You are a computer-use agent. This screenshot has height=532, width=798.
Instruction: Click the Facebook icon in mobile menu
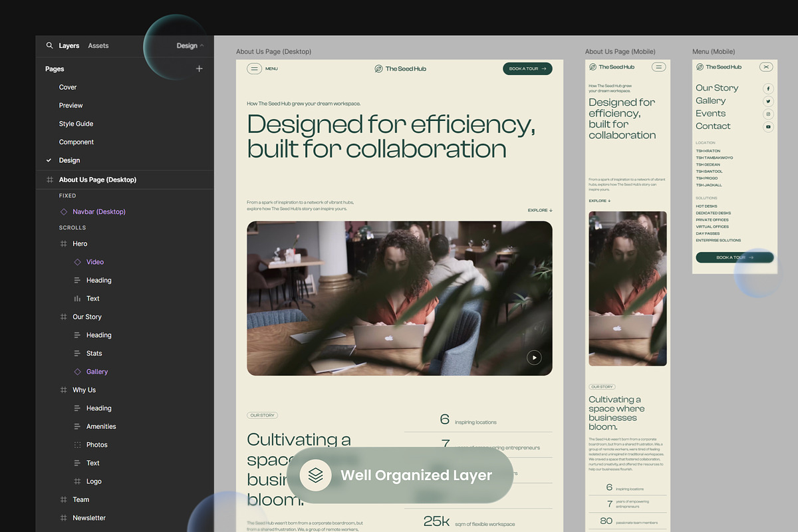[768, 88]
